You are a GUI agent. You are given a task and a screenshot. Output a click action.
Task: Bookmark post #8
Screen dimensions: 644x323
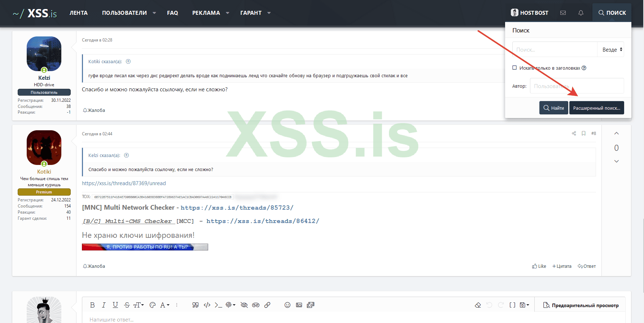coord(583,134)
